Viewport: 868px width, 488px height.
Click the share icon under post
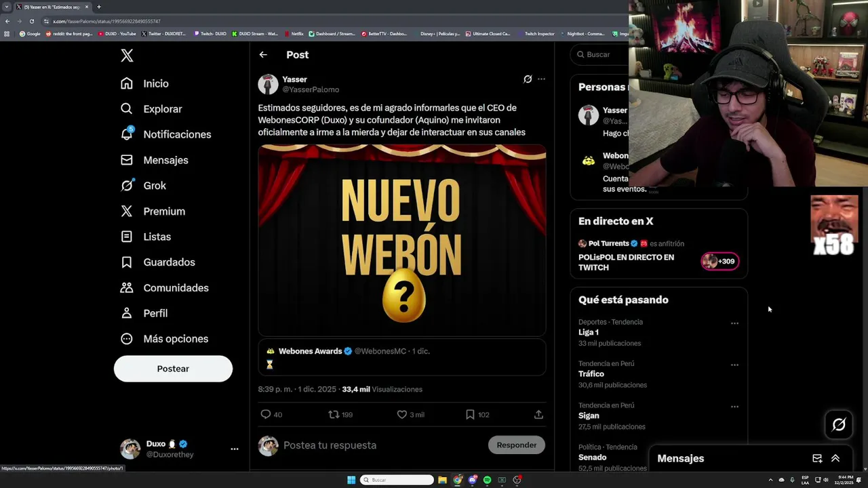pos(538,414)
